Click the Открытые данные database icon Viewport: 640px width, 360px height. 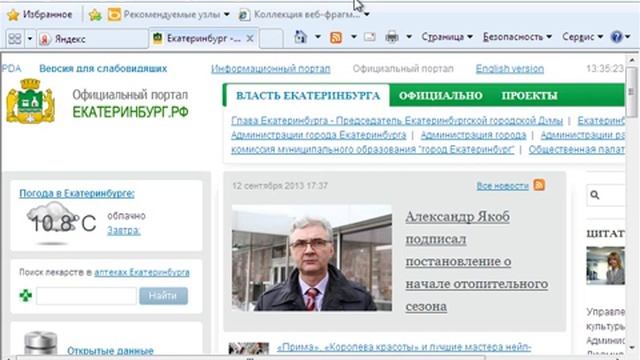pos(41,343)
